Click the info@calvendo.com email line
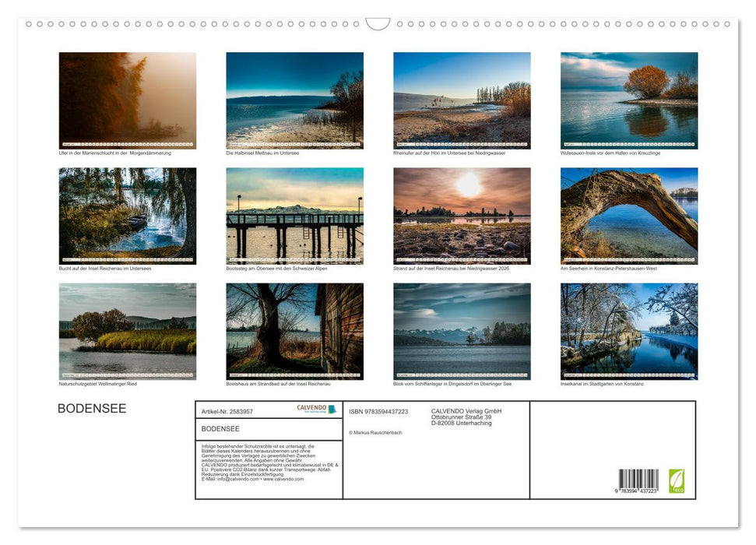 [252, 479]
